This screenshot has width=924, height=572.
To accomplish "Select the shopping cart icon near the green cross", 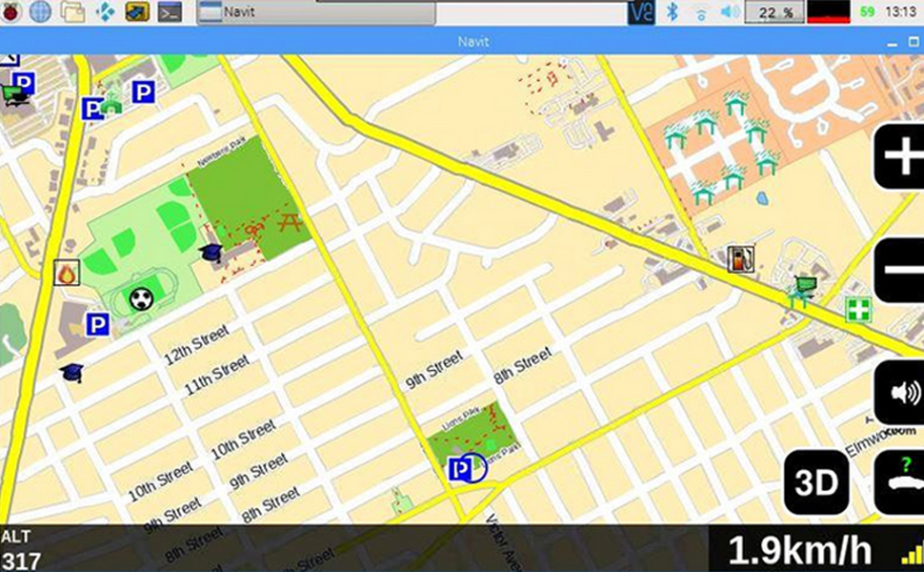I will (805, 286).
